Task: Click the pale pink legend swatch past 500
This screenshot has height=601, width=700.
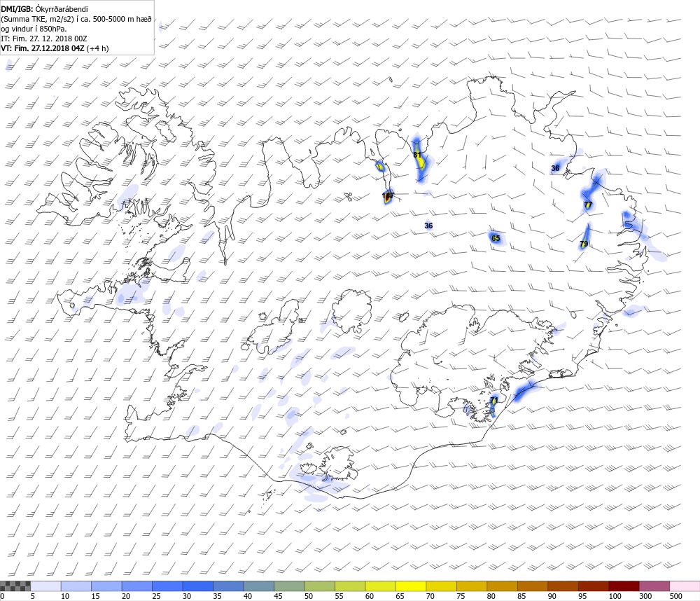Action: click(x=685, y=586)
